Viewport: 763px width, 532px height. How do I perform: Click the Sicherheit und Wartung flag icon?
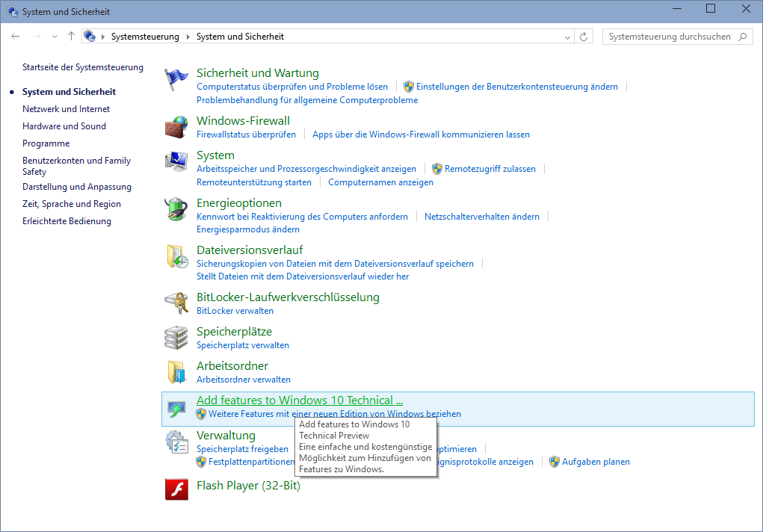click(176, 79)
